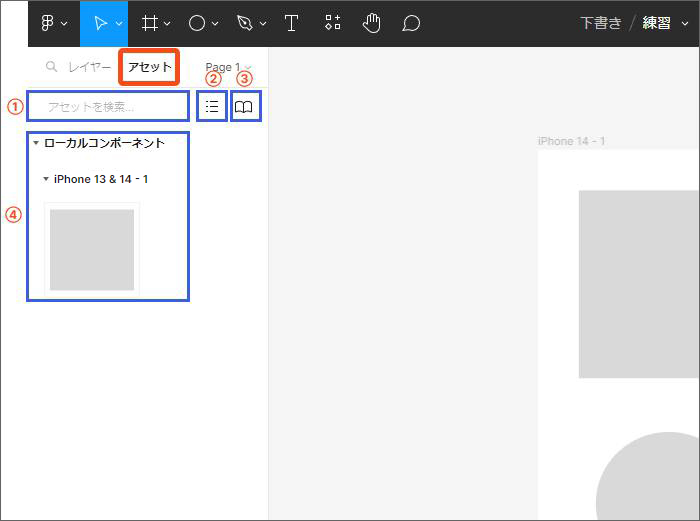This screenshot has height=521, width=700.
Task: Switch to the レイヤー tab
Action: (89, 67)
